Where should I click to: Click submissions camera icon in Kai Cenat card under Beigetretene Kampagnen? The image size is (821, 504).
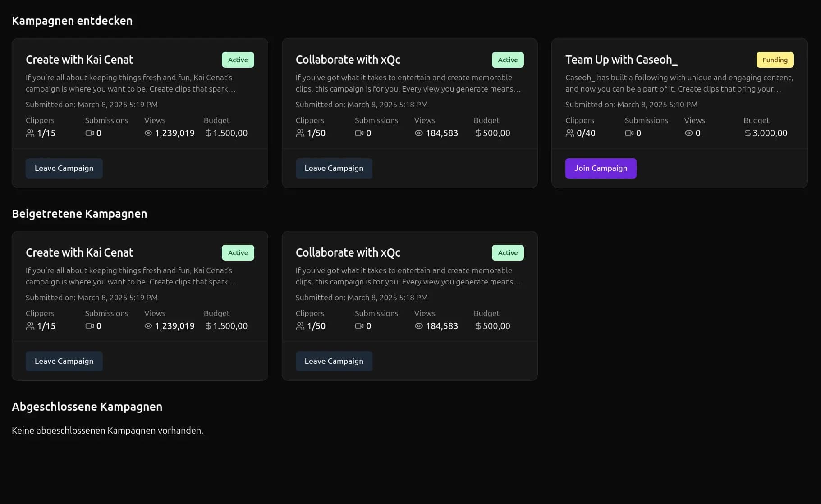tap(89, 326)
